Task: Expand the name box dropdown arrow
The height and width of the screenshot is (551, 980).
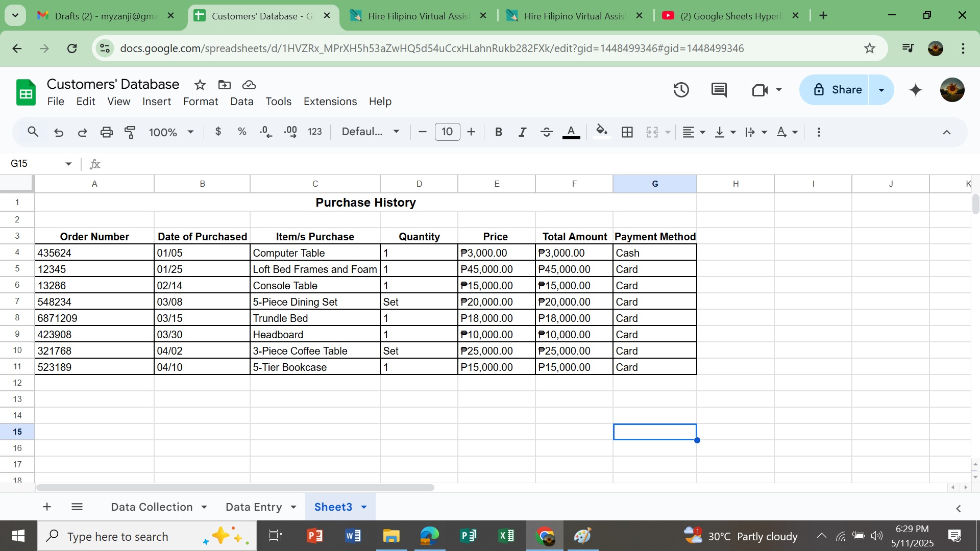Action: pos(68,164)
